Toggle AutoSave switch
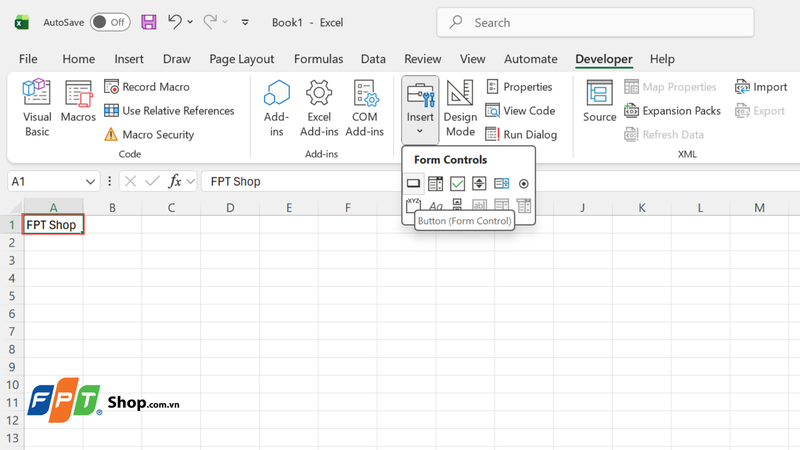Image resolution: width=800 pixels, height=450 pixels. click(110, 22)
